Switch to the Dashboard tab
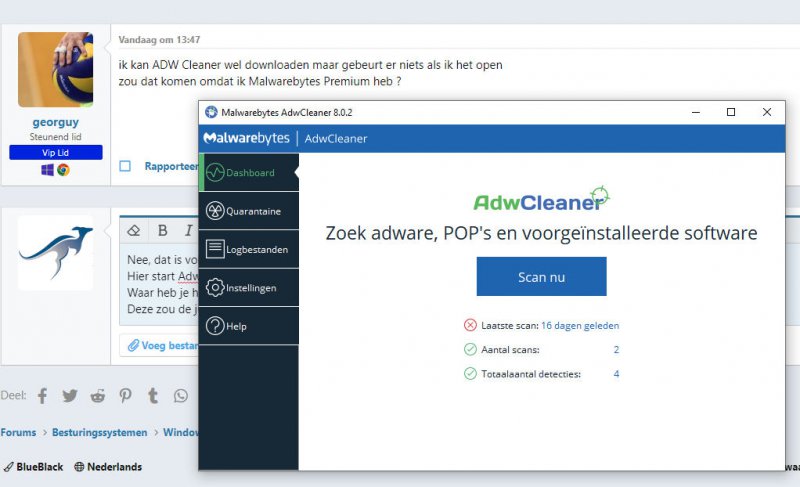The image size is (800, 487). point(248,173)
